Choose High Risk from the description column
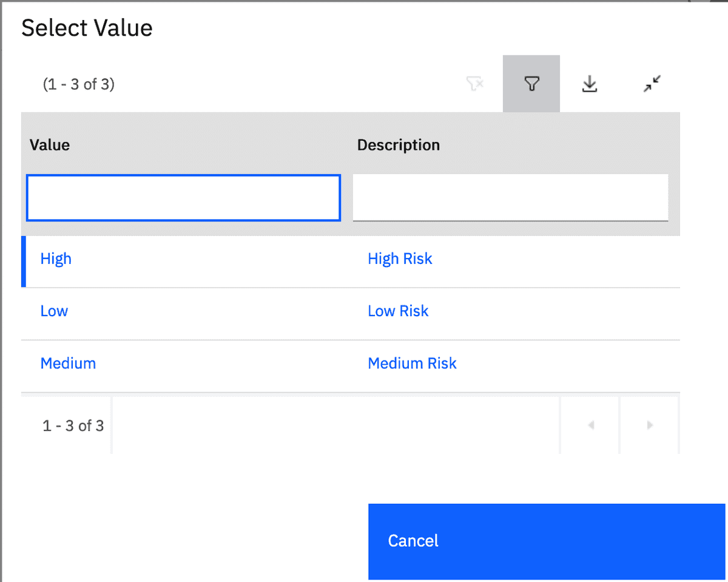 (x=400, y=259)
